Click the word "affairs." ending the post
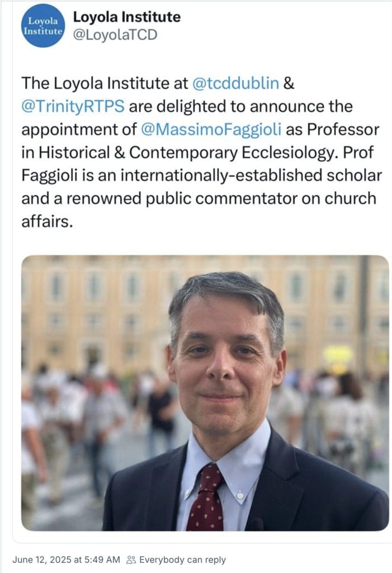 pyautogui.click(x=47, y=223)
